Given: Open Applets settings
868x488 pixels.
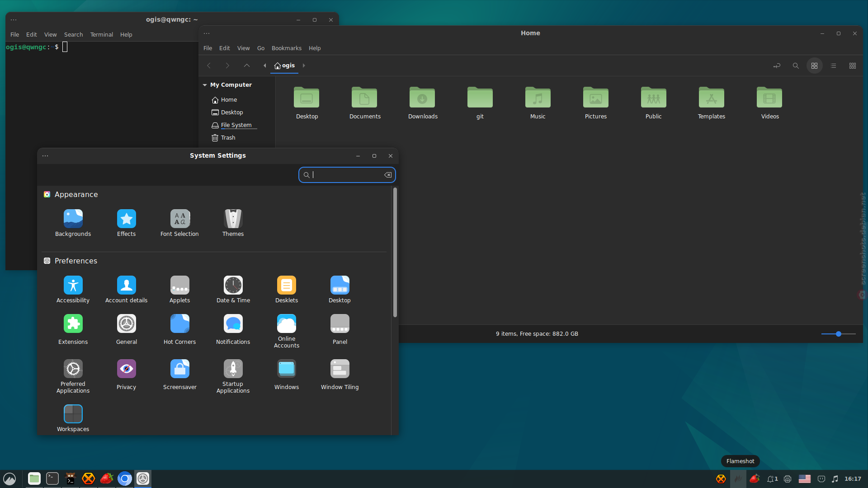Looking at the screenshot, I should click(x=179, y=290).
